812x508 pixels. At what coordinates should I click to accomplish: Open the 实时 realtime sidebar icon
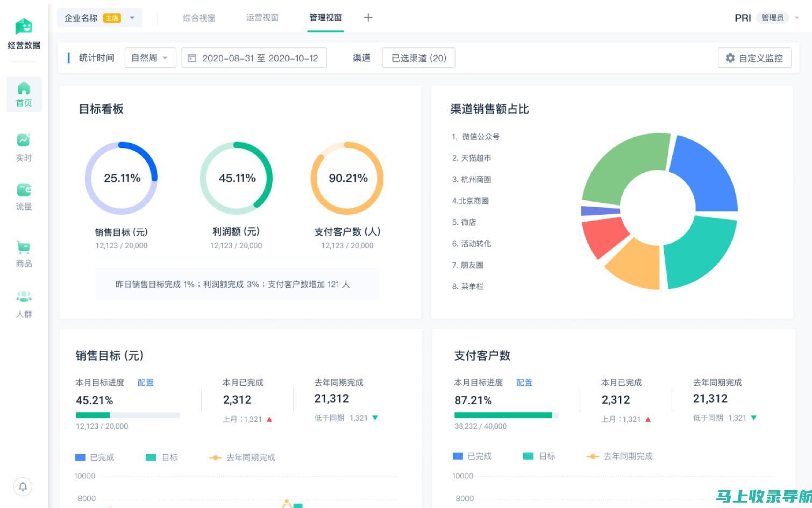coord(24,140)
